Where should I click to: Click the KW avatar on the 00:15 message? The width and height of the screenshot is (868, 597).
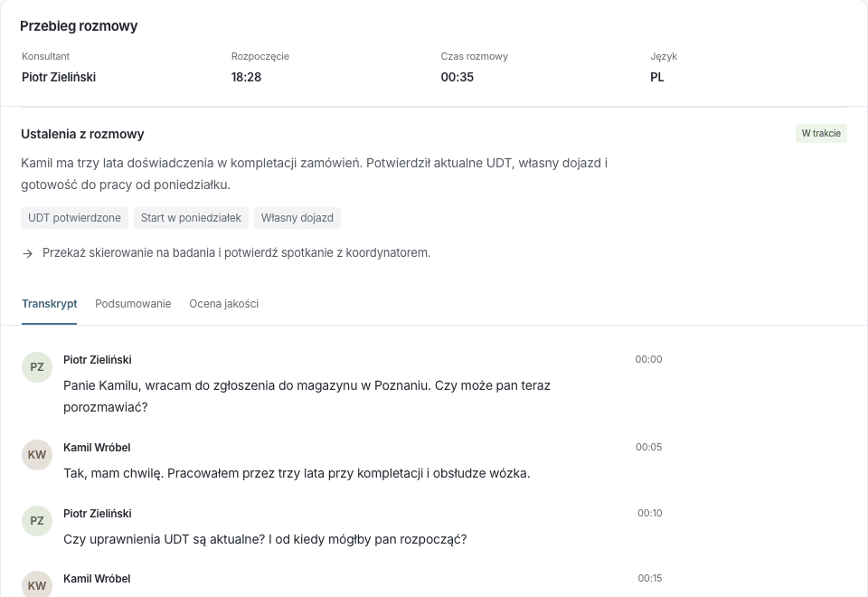click(37, 584)
